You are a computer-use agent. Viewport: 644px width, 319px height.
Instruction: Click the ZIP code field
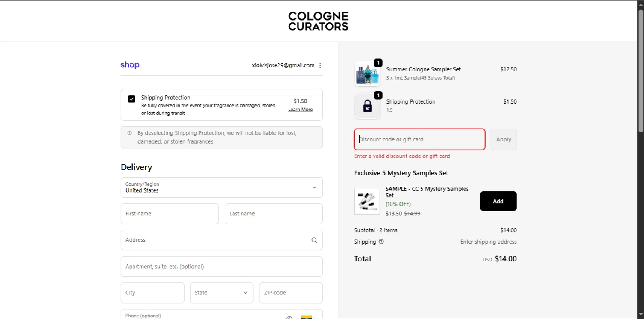(291, 293)
